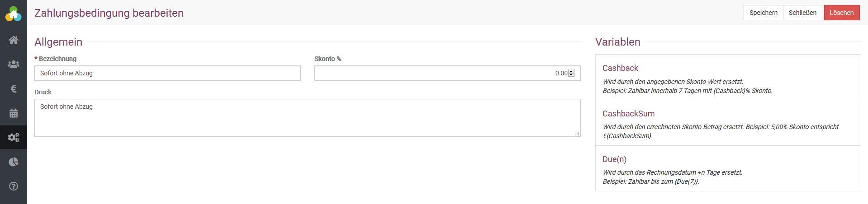Open the calendar sidebar icon
This screenshot has height=204, width=868.
[14, 113]
